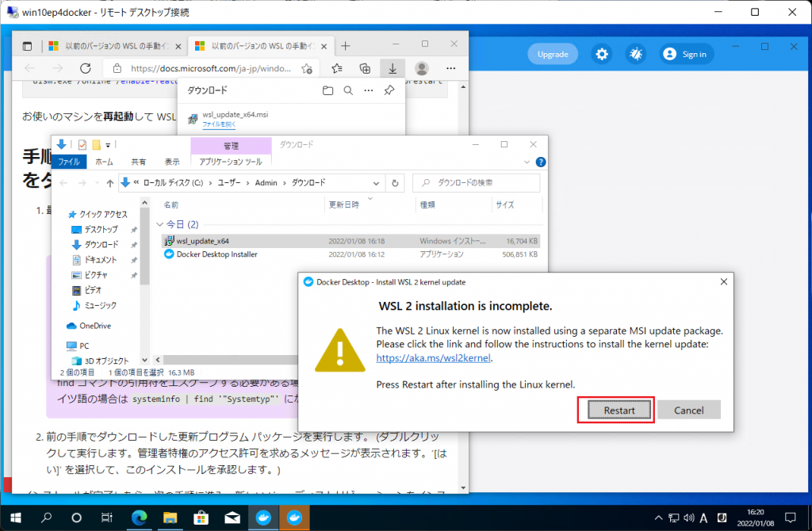812x531 pixels.
Task: Open taskbar search magnifier
Action: (x=46, y=518)
